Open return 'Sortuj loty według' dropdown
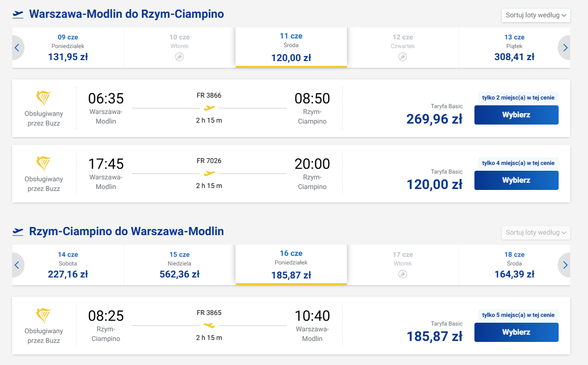Screen dimensions: 588x365 point(536,232)
